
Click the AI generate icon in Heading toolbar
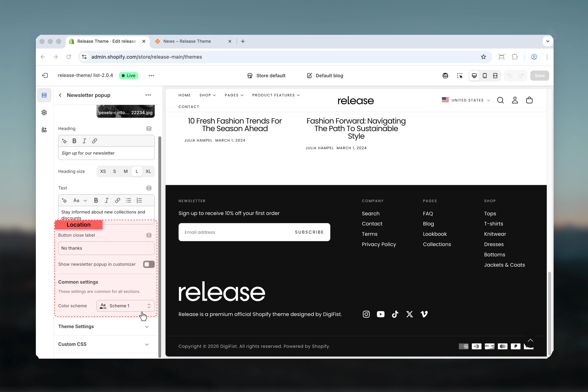pos(64,141)
